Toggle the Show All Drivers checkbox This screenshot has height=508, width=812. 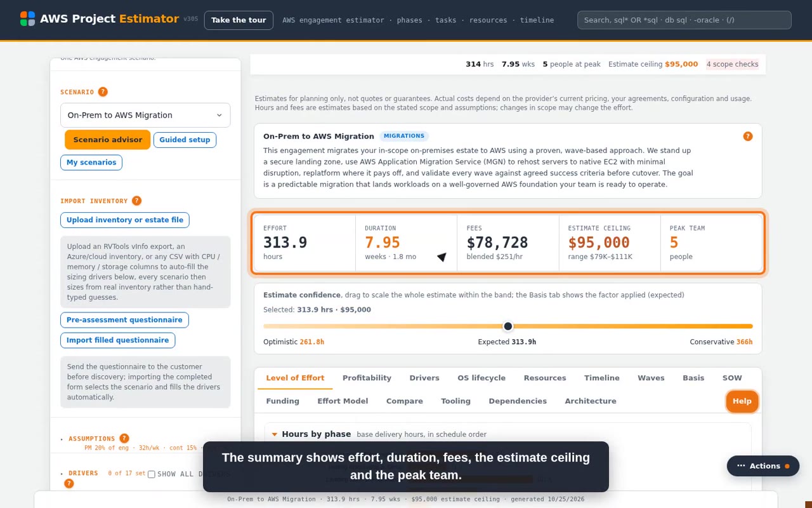tap(151, 474)
